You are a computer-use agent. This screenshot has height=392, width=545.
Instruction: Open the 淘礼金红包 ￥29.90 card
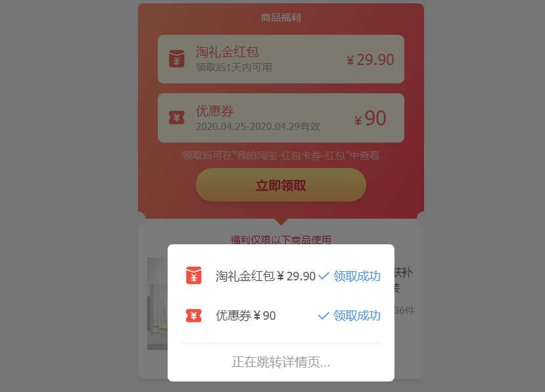click(281, 59)
